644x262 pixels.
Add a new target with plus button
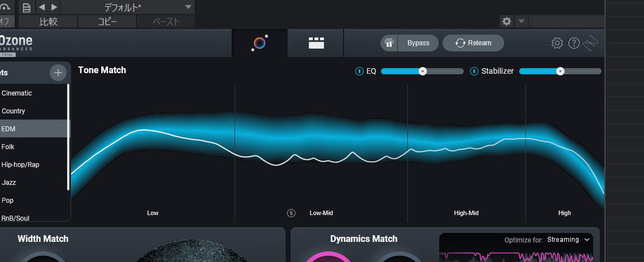point(58,73)
